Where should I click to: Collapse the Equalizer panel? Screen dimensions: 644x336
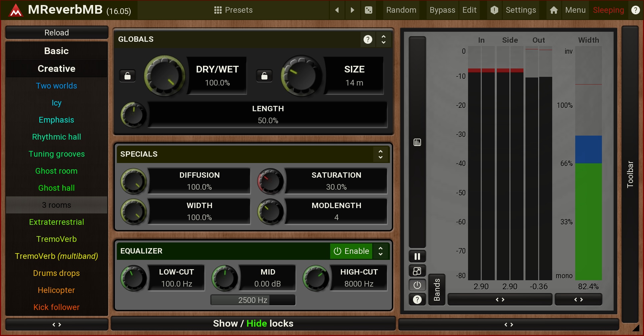[x=381, y=251]
